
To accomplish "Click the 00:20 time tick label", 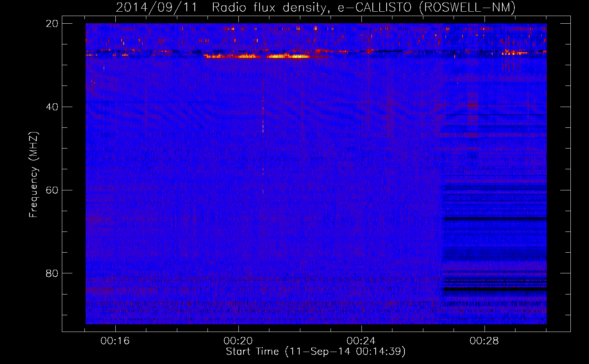I will [x=238, y=341].
